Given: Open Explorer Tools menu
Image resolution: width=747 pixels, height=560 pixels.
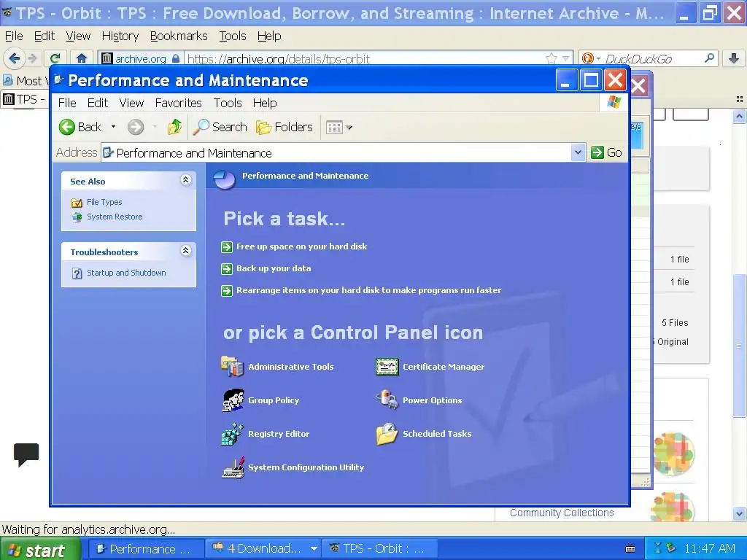Looking at the screenshot, I should point(228,103).
